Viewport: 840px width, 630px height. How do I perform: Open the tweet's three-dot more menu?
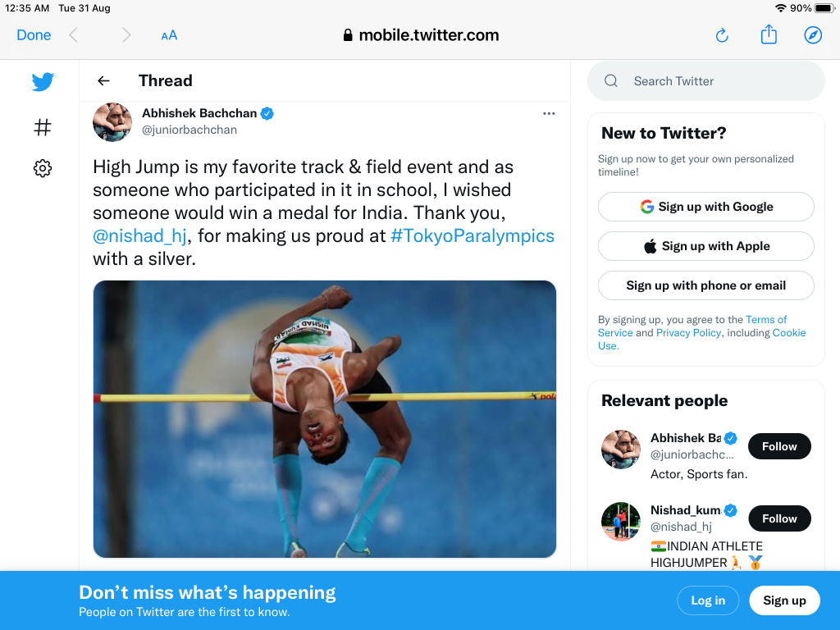coord(549,113)
